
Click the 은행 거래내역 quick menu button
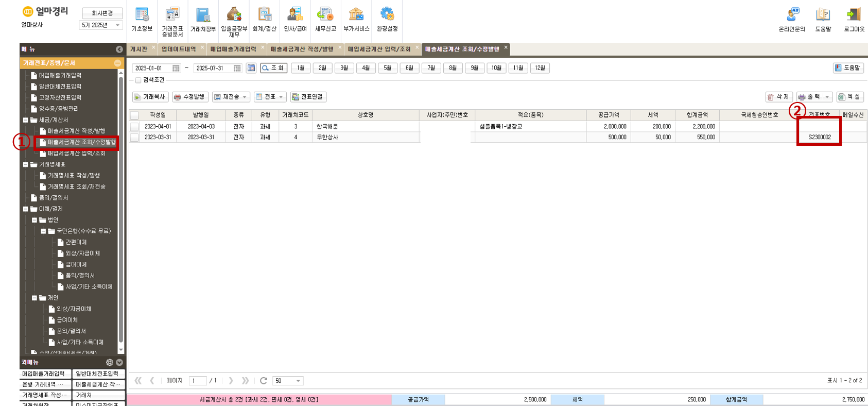tap(45, 384)
